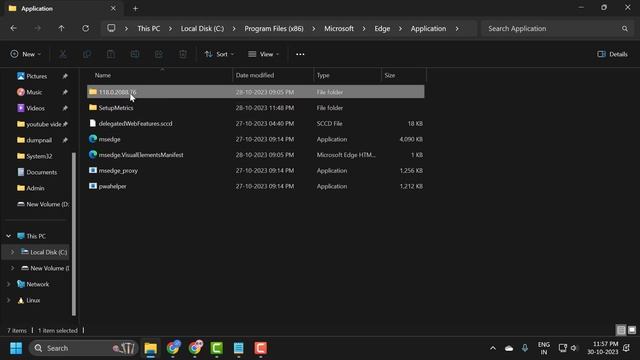Click the Delete trash icon
The width and height of the screenshot is (640, 360).
(x=183, y=54)
